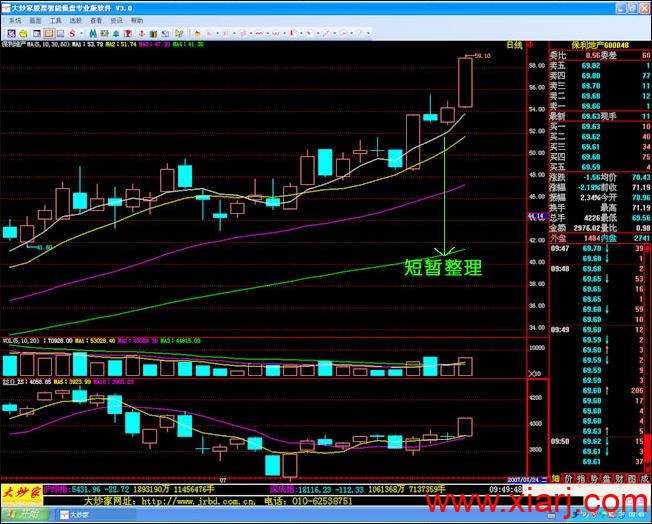The width and height of the screenshot is (652, 524).
Task: Click the 最新 latest price row
Action: 600,116
